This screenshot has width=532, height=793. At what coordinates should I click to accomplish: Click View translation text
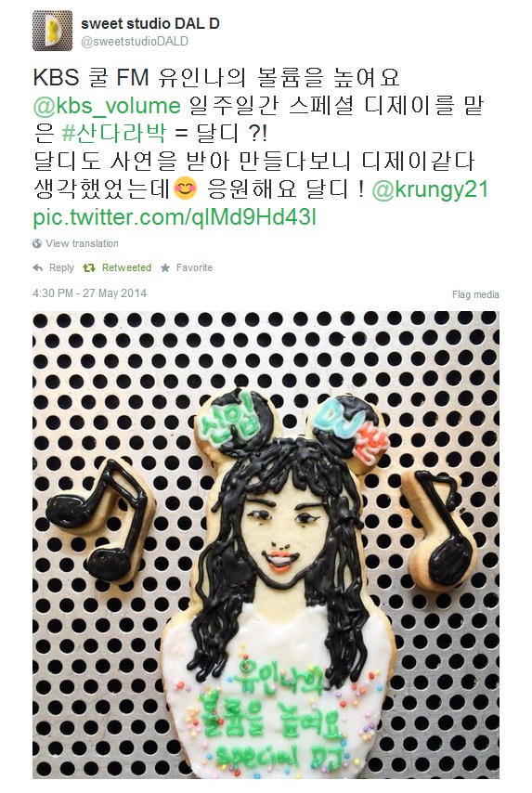point(82,243)
